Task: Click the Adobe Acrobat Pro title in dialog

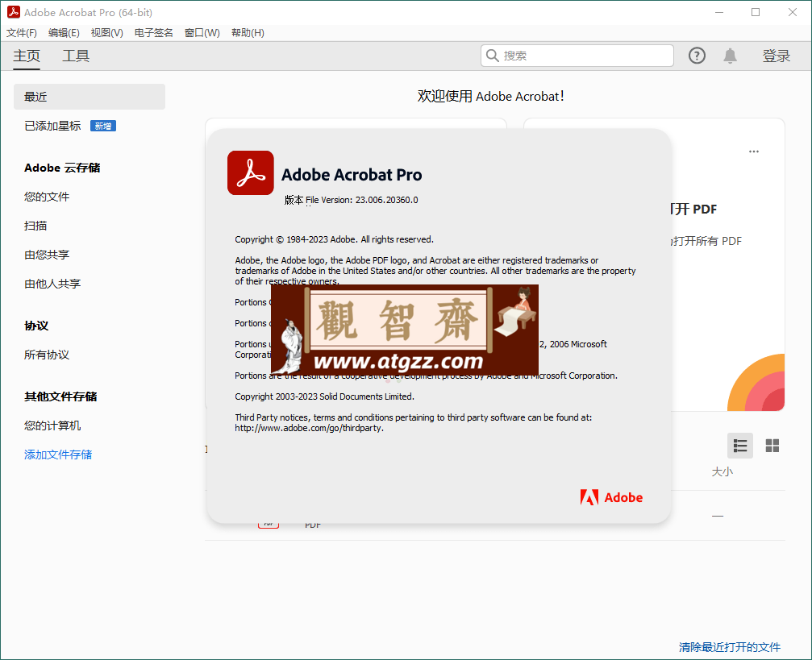Action: (352, 175)
